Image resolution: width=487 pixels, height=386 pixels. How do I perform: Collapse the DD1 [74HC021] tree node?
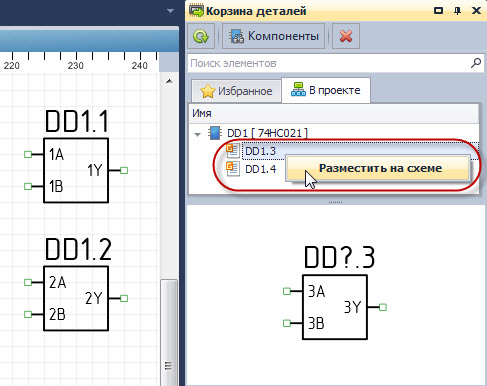click(x=197, y=134)
